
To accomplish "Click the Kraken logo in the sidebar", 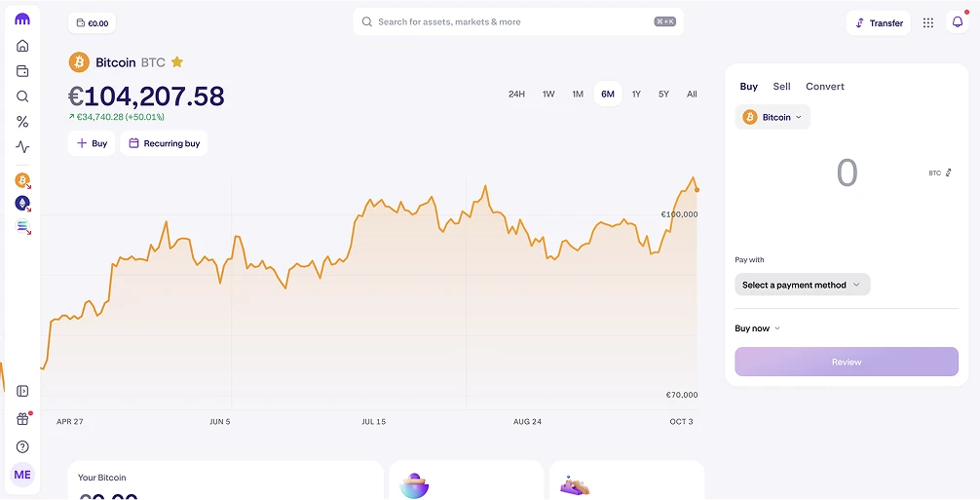I will pyautogui.click(x=22, y=19).
